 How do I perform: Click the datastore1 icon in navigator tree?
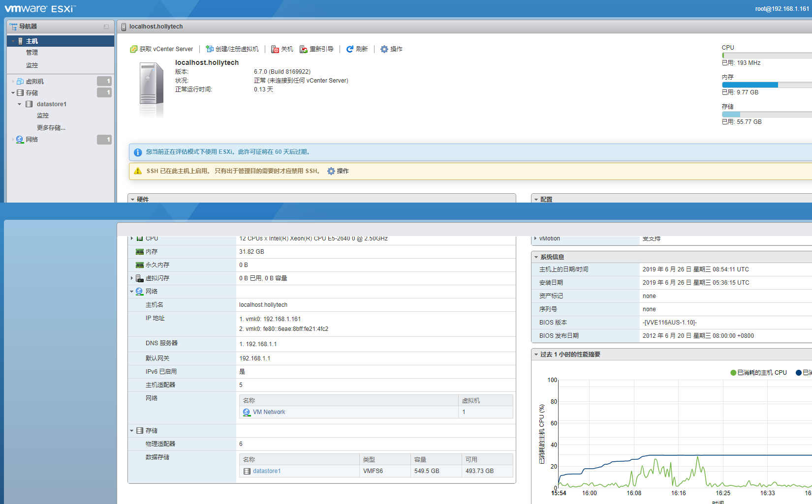[29, 104]
